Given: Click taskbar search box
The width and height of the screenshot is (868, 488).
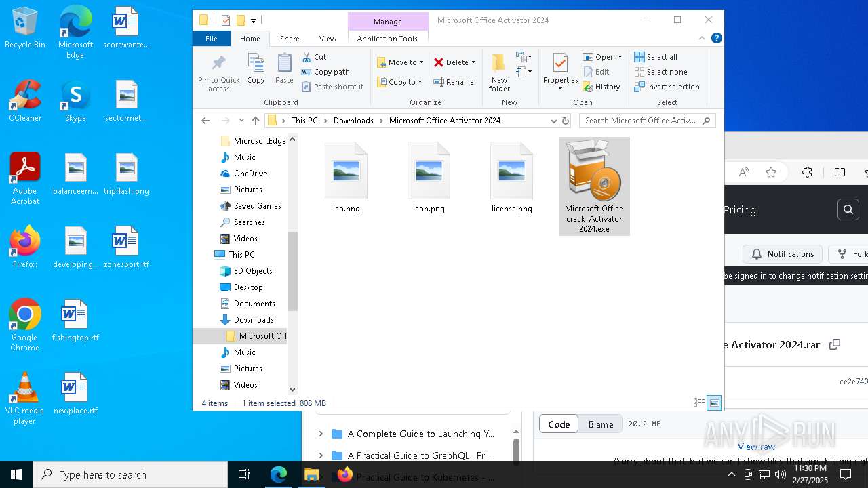Looking at the screenshot, I should point(130,474).
